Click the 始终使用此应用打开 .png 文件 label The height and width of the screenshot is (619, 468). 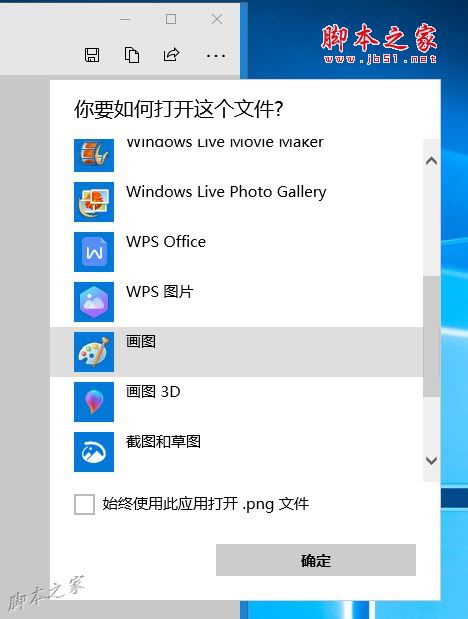click(x=206, y=504)
